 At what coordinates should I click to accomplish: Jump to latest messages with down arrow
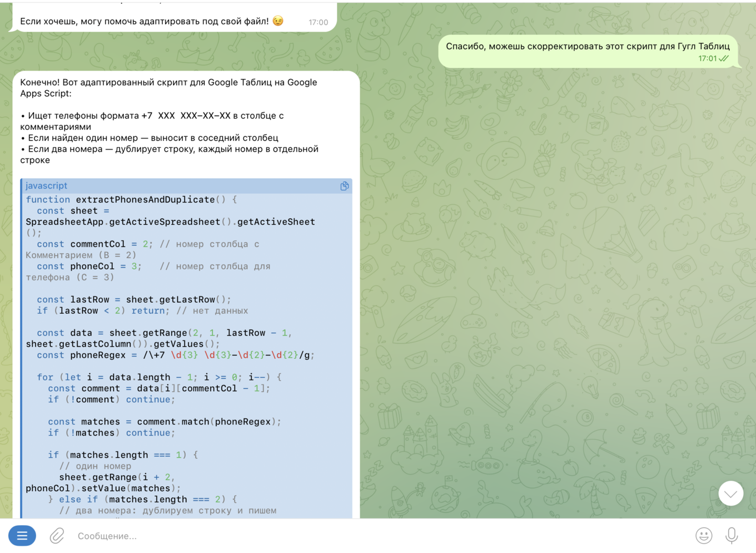pyautogui.click(x=731, y=493)
